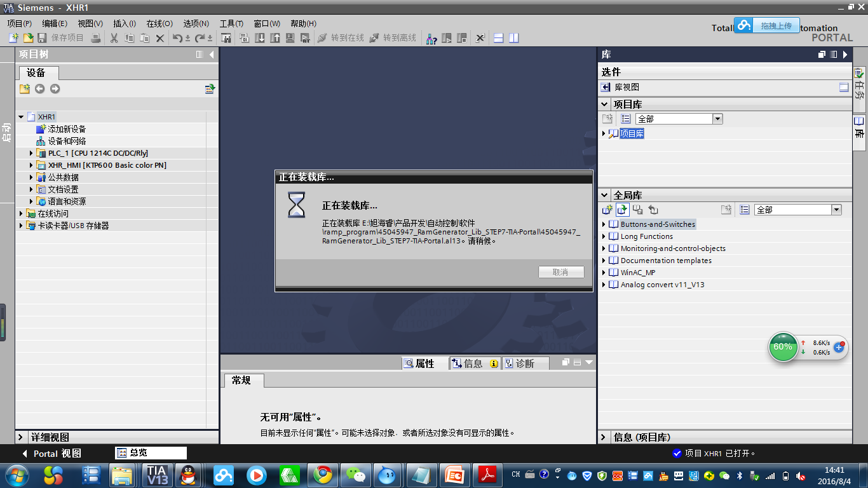This screenshot has width=868, height=488.
Task: Expand the 详细视图 panel
Action: pos(21,437)
